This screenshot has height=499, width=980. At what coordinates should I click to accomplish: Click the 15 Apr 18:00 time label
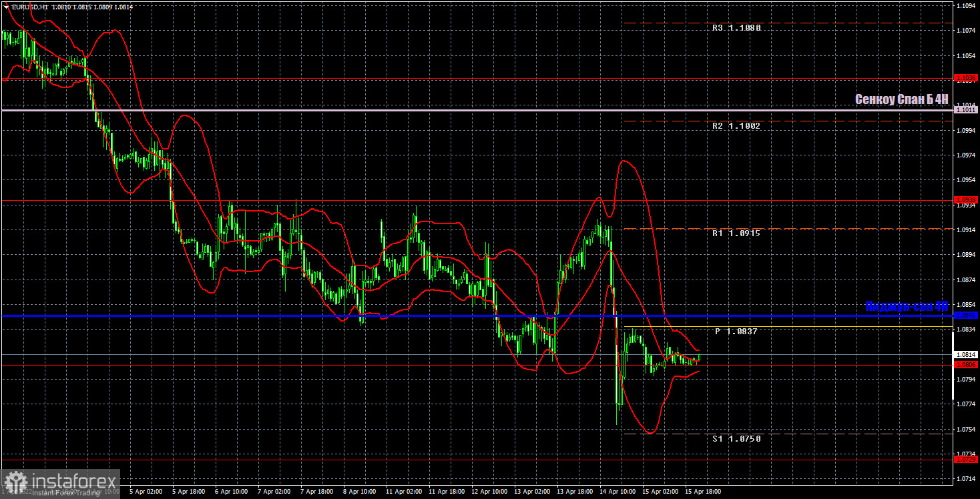[703, 491]
